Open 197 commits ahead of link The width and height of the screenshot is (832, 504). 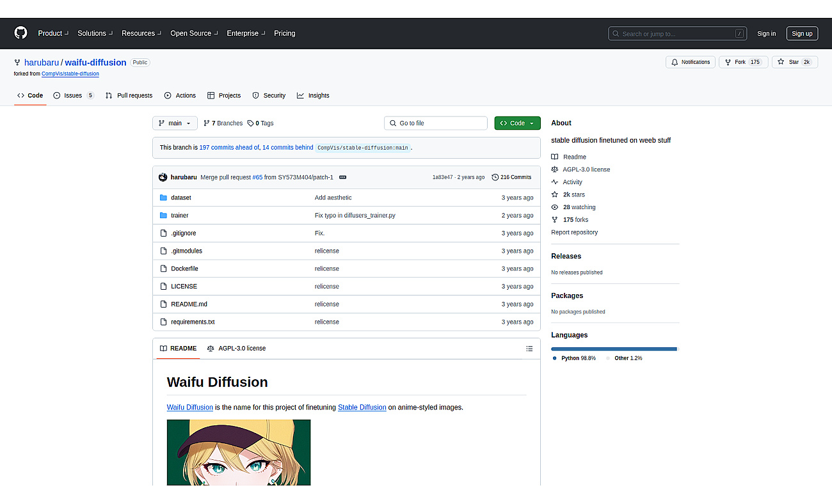tap(229, 147)
